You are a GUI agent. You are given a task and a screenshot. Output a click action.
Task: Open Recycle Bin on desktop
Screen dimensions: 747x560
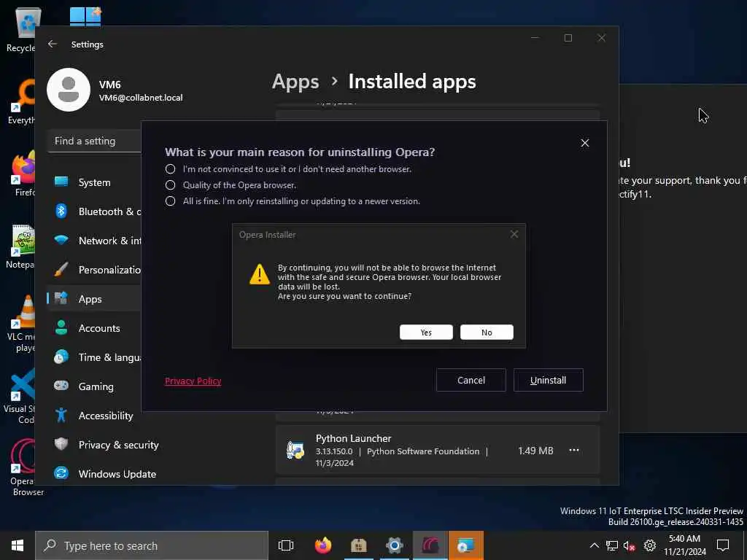[x=21, y=29]
